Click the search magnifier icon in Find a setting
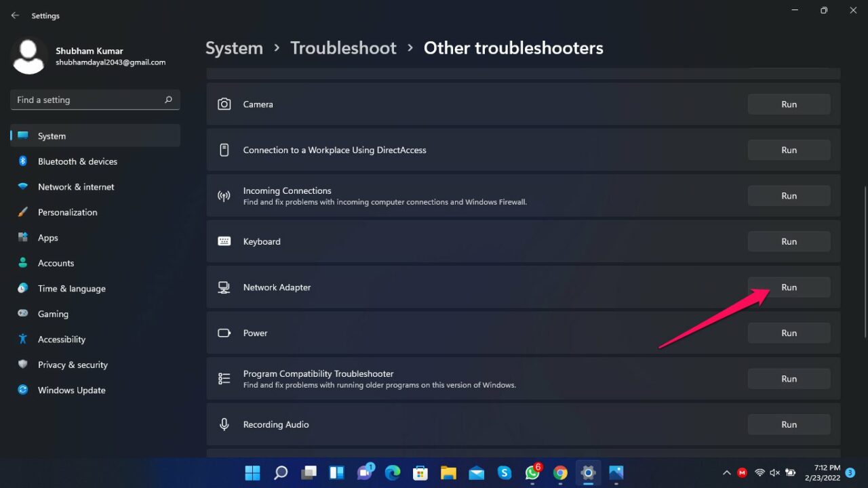The image size is (868, 488). (168, 100)
